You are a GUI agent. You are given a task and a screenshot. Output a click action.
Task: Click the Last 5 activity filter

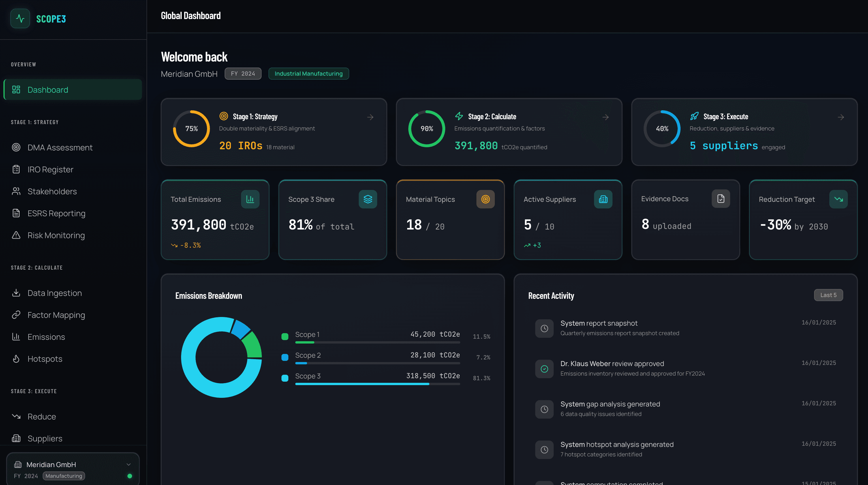[828, 295]
